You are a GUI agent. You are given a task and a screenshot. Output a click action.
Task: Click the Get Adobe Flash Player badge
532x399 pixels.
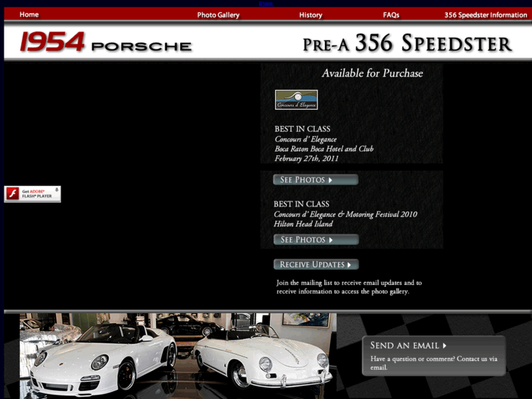click(x=33, y=194)
